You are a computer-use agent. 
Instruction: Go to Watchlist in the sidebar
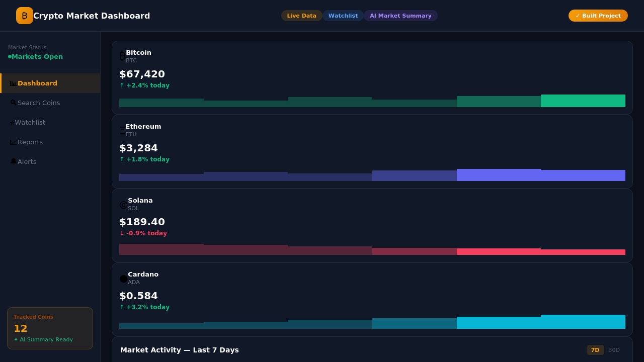(x=50, y=123)
